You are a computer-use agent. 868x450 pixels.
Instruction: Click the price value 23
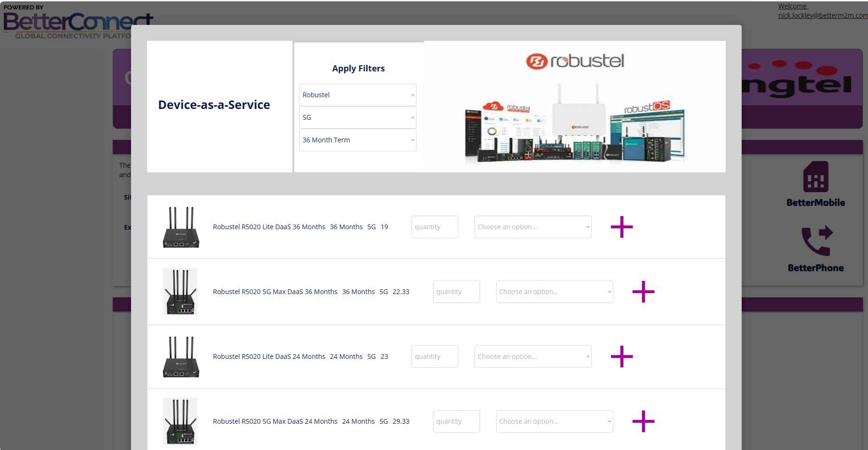[x=384, y=357]
